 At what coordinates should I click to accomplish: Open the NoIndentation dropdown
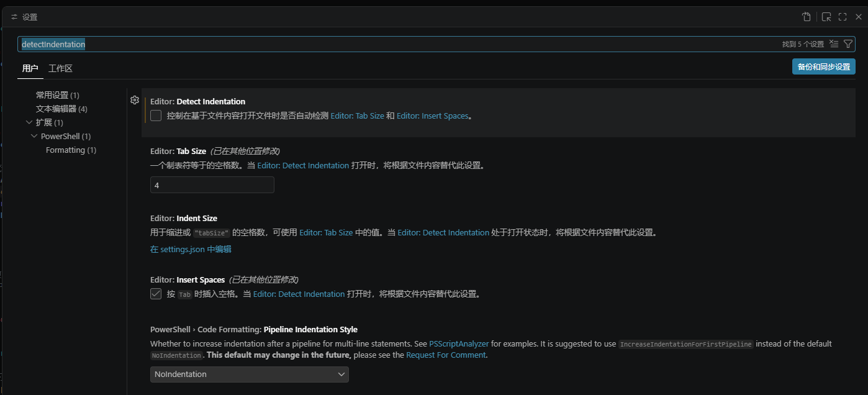tap(250, 374)
